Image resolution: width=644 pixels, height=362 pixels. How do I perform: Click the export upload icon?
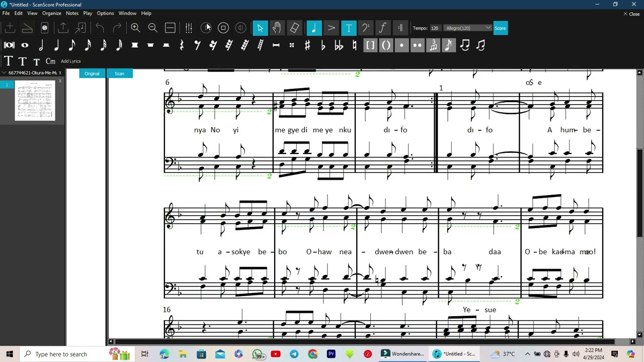coord(63,28)
